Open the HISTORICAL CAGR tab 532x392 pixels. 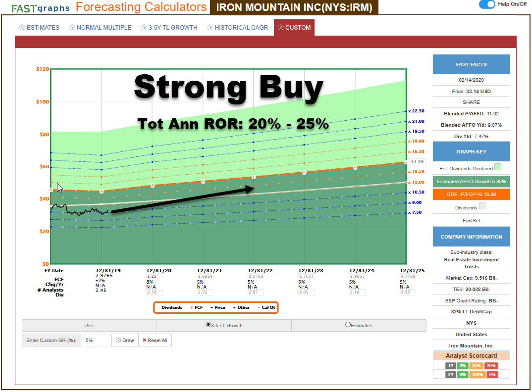click(240, 28)
